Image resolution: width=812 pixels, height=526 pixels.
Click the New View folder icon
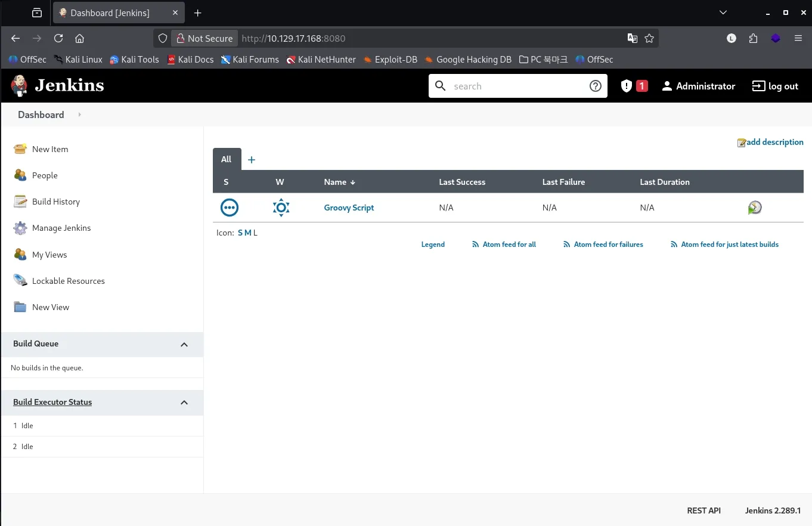(x=20, y=307)
